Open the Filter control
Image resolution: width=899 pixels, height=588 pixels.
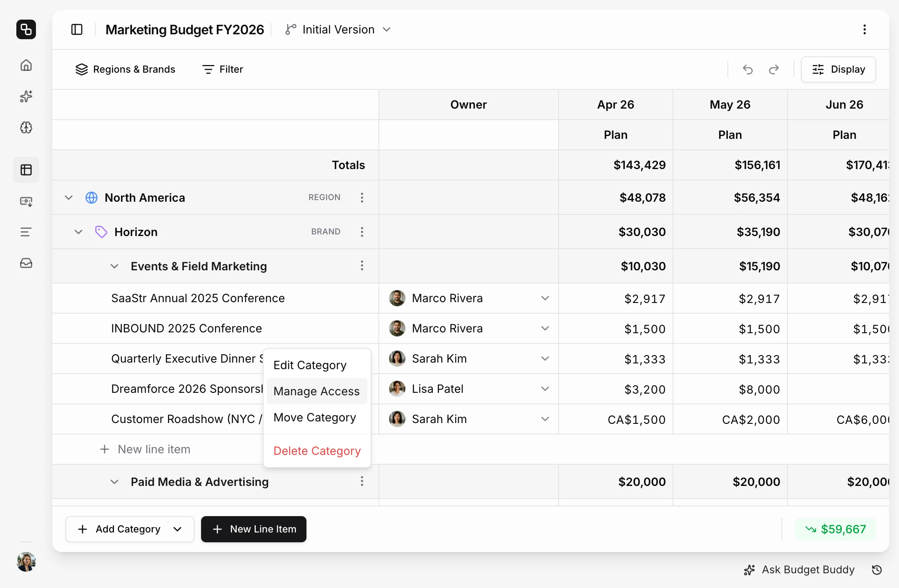click(x=223, y=69)
